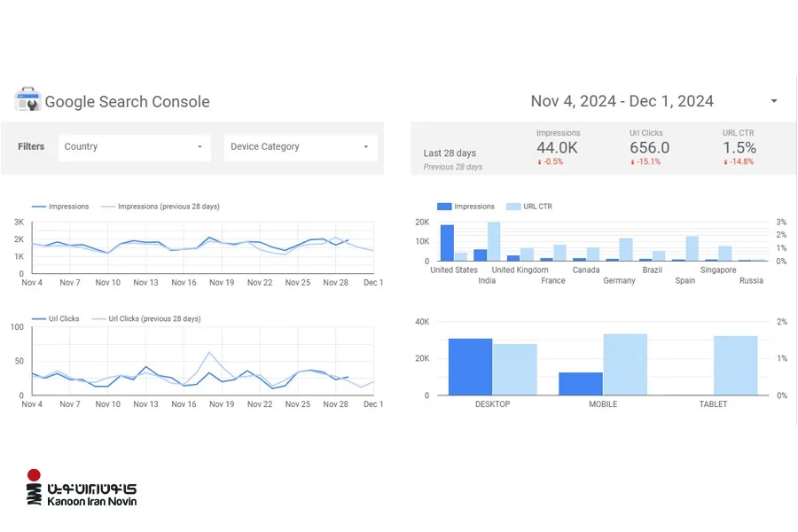This screenshot has width=798, height=532.
Task: Click the Nov 19 label on Url Clicks chart
Action: tap(222, 404)
